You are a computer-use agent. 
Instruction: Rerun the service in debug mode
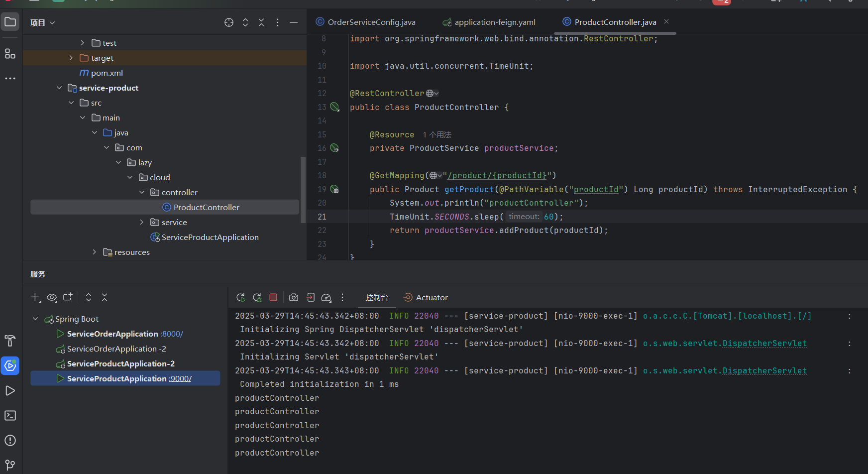coord(257,297)
